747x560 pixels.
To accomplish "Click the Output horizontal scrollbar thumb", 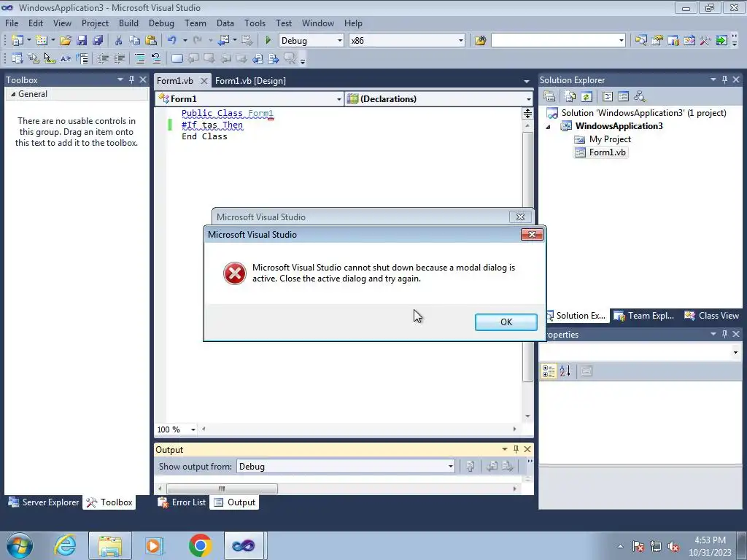I will coord(222,489).
